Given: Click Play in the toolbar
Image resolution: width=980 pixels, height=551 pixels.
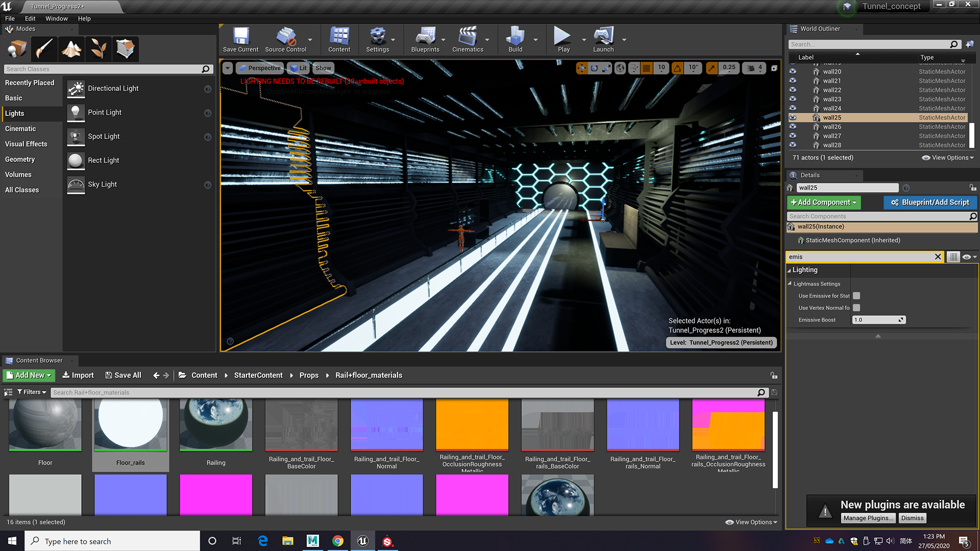Looking at the screenshot, I should pos(563,39).
